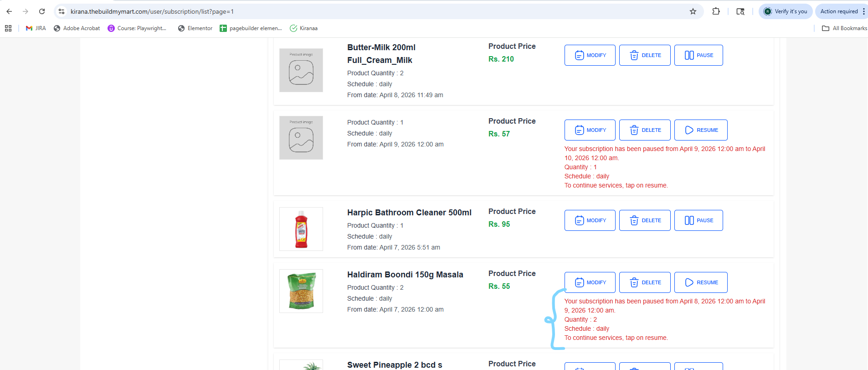Click 'Schedule : daily' under Harpic Bathroom Cleaner
Image resolution: width=868 pixels, height=370 pixels.
coord(370,236)
